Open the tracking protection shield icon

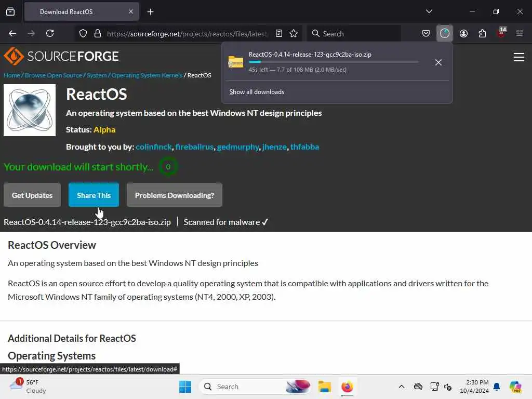pyautogui.click(x=83, y=34)
